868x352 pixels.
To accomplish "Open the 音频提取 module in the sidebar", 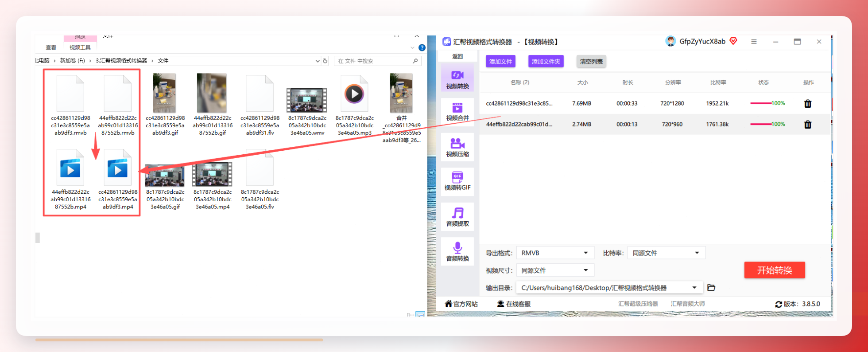I will click(457, 217).
